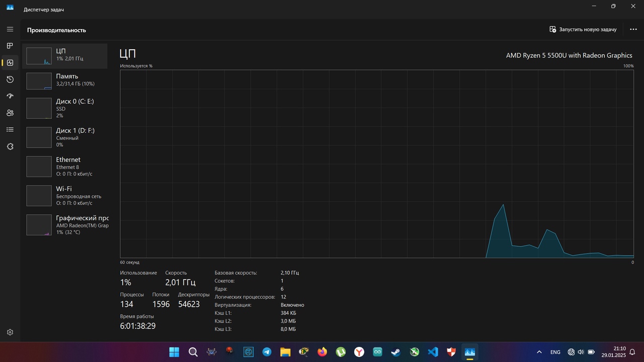Go to the Processes page icon

pyautogui.click(x=10, y=46)
